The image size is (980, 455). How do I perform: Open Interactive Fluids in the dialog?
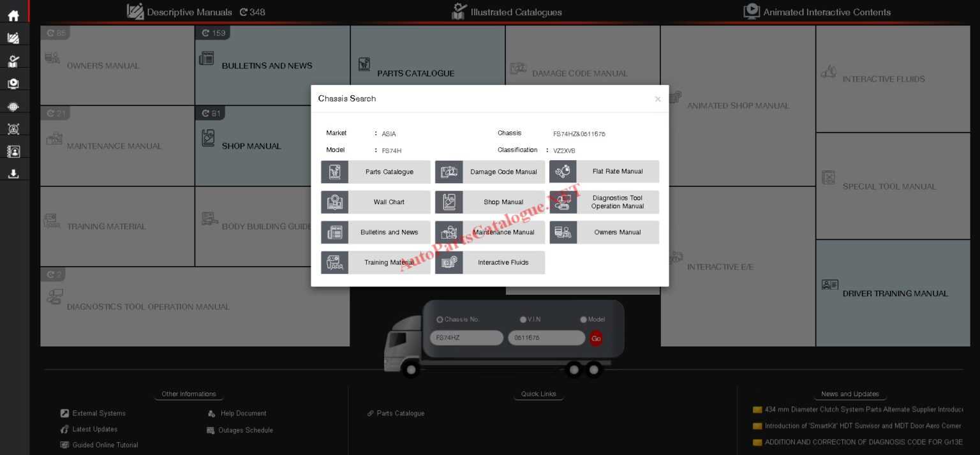(x=490, y=263)
